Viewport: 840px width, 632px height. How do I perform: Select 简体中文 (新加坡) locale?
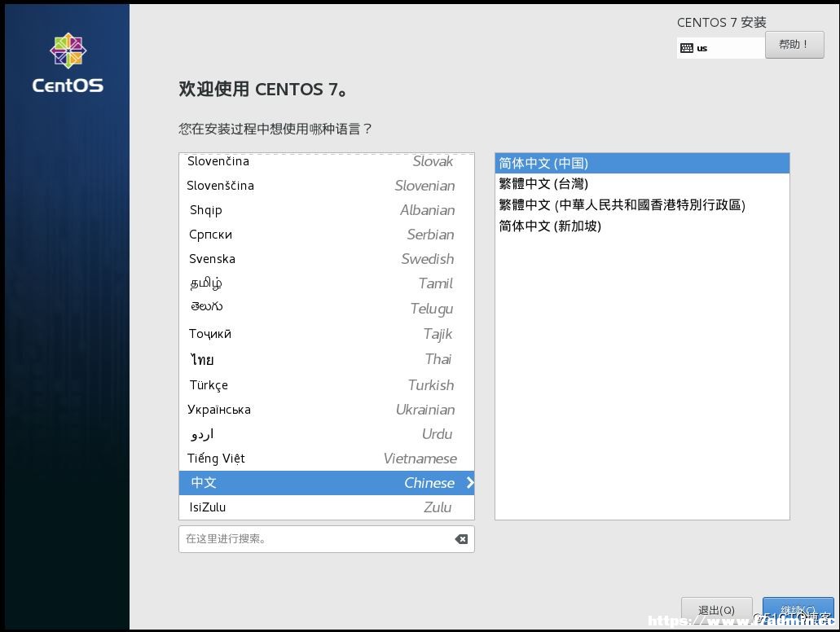pos(642,226)
